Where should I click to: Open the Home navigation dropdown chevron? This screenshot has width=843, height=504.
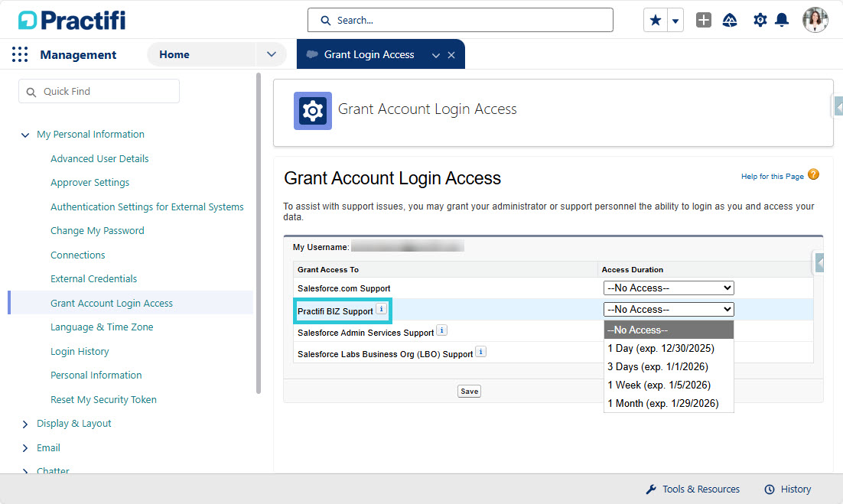[272, 54]
